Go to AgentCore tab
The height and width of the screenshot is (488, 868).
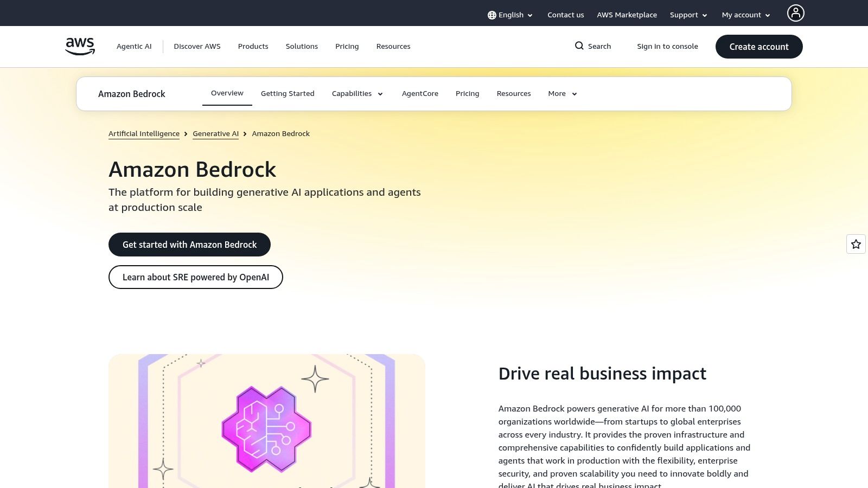pos(420,94)
